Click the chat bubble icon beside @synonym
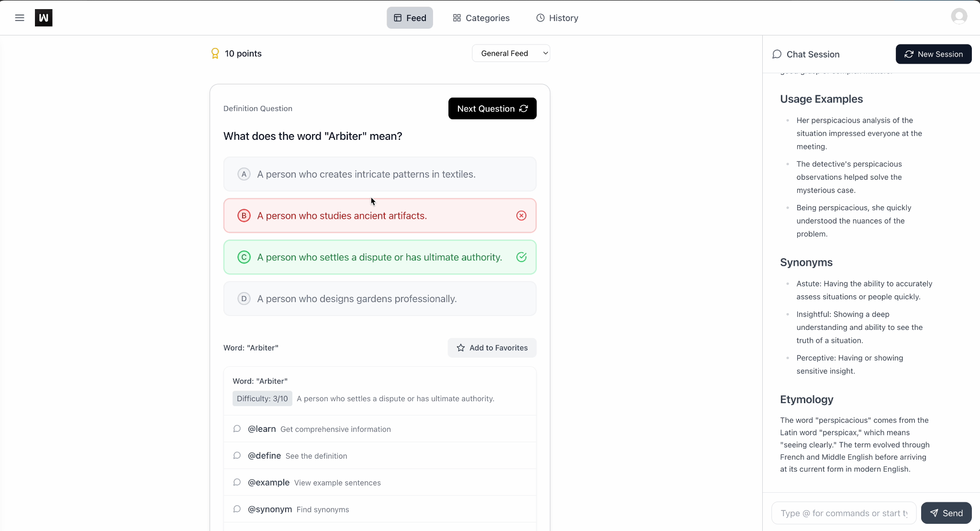 [x=237, y=509]
